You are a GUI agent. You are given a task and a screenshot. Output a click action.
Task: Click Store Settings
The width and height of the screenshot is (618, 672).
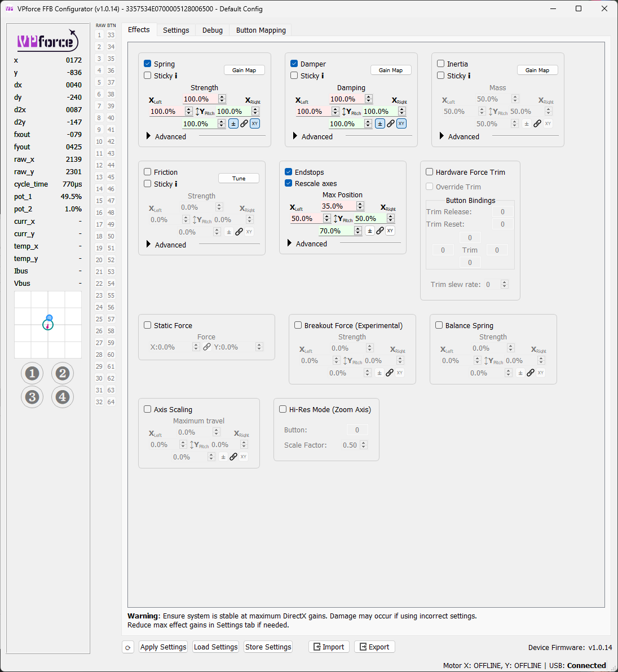click(x=268, y=647)
